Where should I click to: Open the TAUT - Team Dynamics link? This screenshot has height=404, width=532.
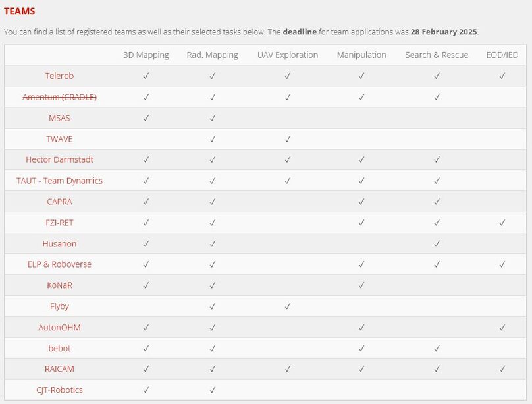(59, 181)
